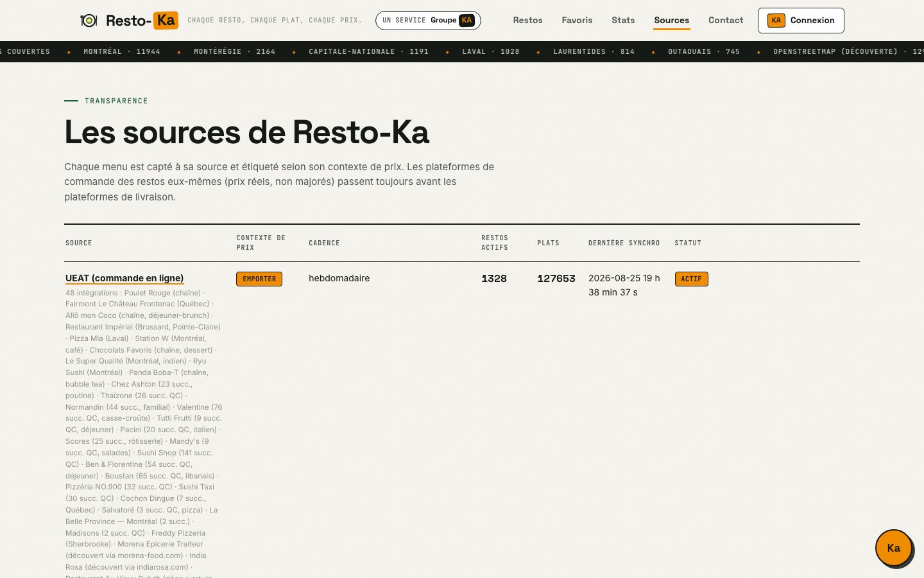Open the floating Ka chat bubble
The width and height of the screenshot is (924, 578).
(x=893, y=548)
